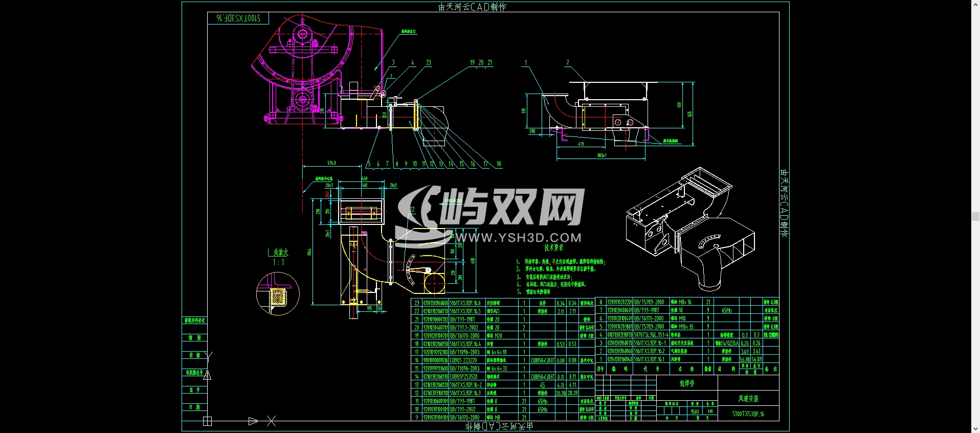Image resolution: width=980 pixels, height=433 pixels.
Task: Click the 由天河云CAD制作 header text at top
Action: coord(472,7)
